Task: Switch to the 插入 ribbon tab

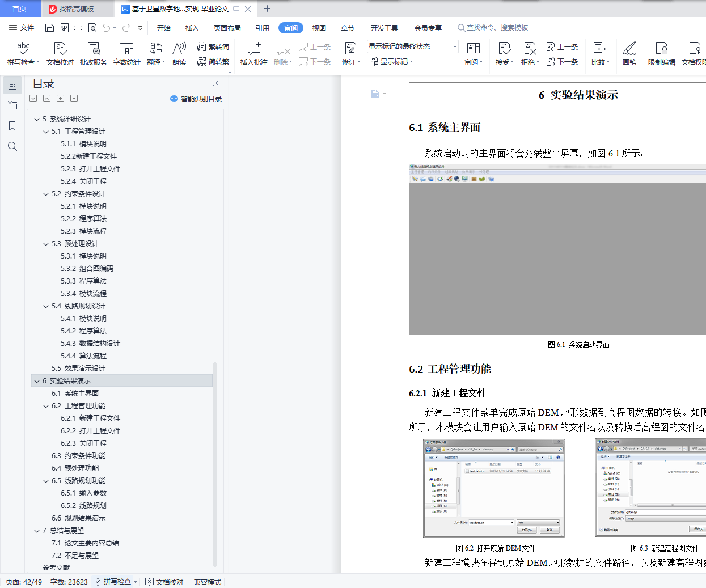Action: pos(192,28)
